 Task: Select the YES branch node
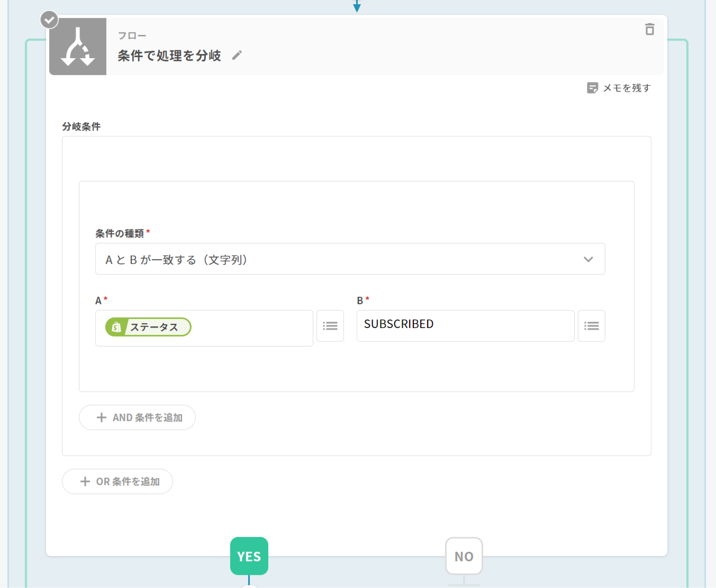click(249, 556)
